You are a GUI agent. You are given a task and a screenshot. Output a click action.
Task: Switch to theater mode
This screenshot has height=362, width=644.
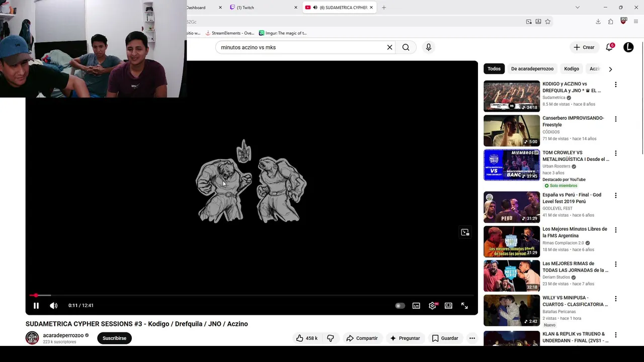pos(448,306)
